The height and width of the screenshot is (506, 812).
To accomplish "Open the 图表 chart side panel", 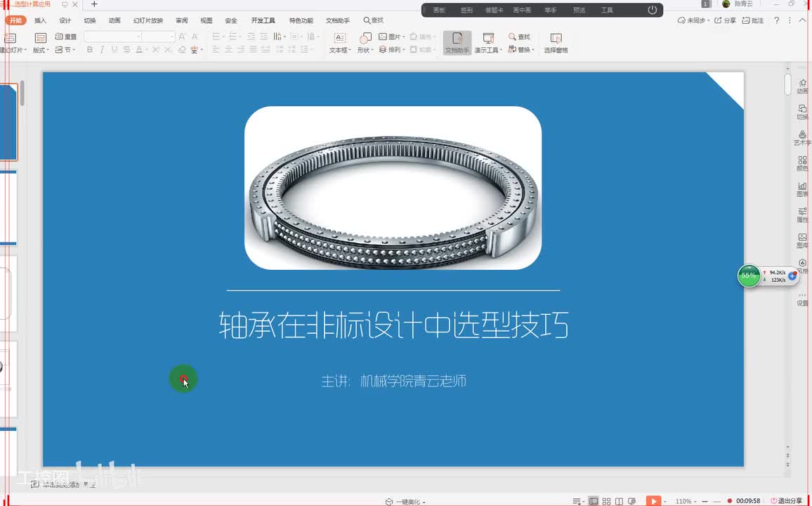I will (x=802, y=189).
